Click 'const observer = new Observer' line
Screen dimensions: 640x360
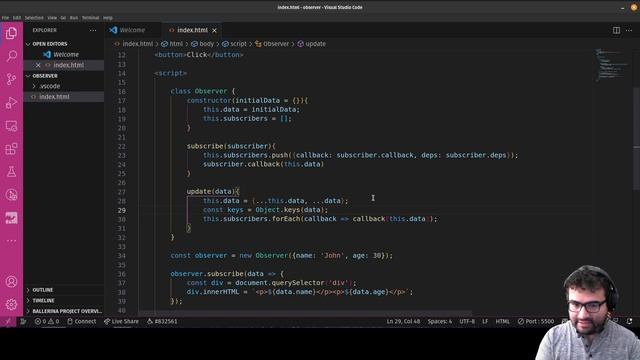(x=282, y=256)
